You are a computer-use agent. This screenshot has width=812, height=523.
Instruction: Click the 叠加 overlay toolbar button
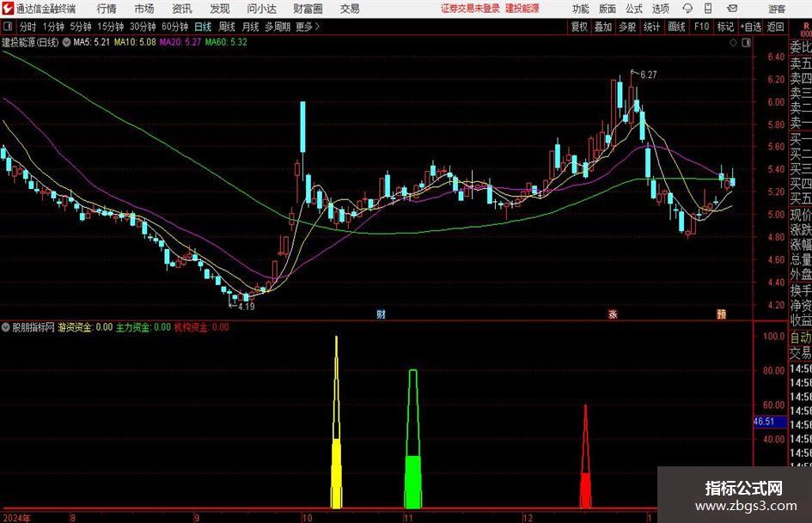pyautogui.click(x=603, y=27)
